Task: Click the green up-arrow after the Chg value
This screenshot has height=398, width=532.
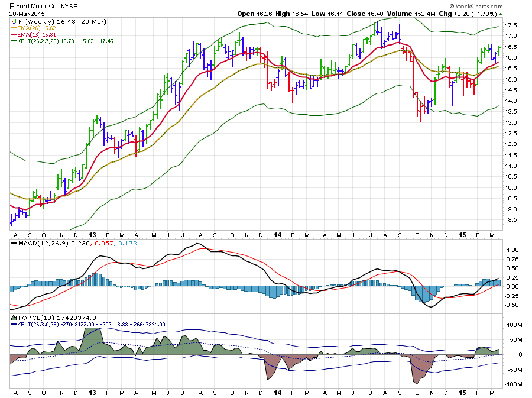Action: [x=501, y=14]
